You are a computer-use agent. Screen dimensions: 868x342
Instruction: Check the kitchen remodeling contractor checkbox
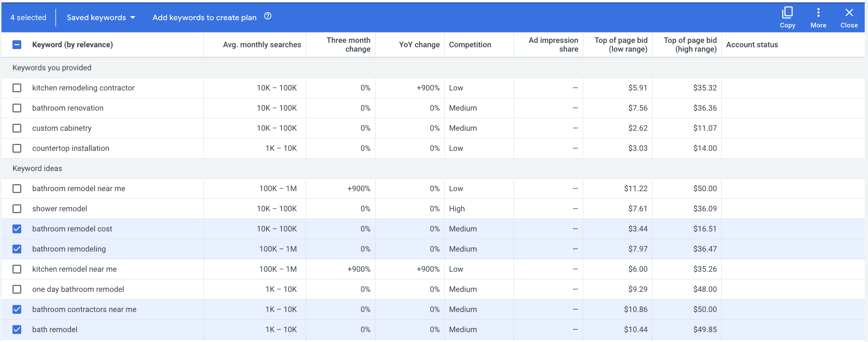17,88
